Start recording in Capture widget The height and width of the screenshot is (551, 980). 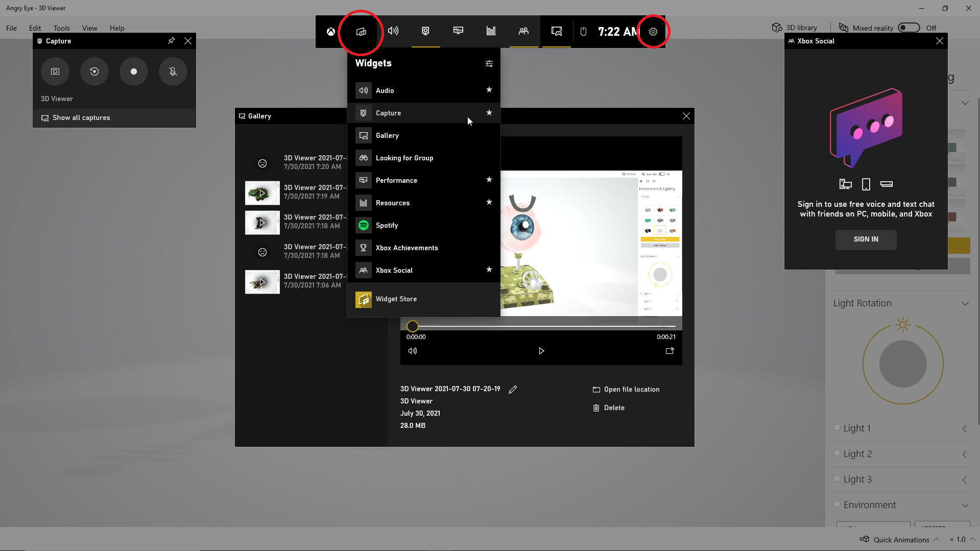coord(134,71)
